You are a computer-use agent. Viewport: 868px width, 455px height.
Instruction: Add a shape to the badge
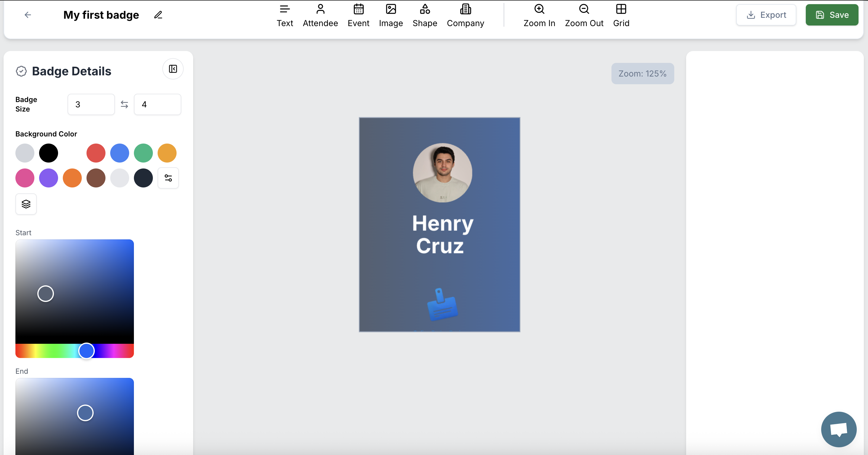[x=425, y=15]
